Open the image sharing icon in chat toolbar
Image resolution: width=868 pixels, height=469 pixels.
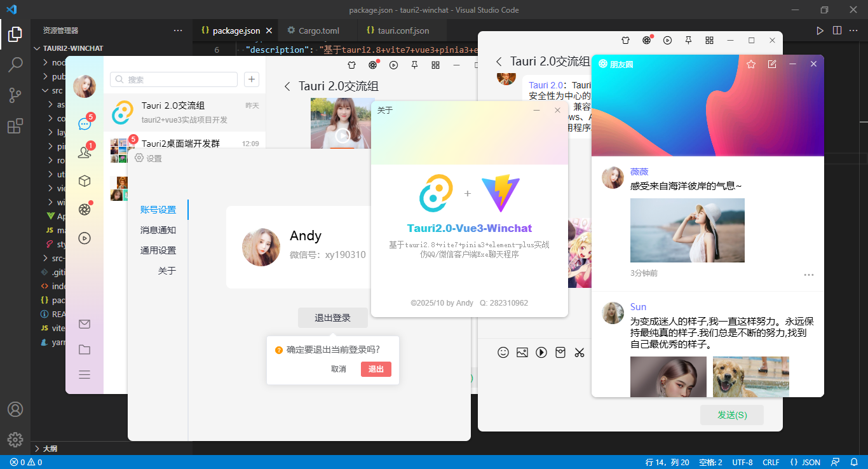(522, 352)
